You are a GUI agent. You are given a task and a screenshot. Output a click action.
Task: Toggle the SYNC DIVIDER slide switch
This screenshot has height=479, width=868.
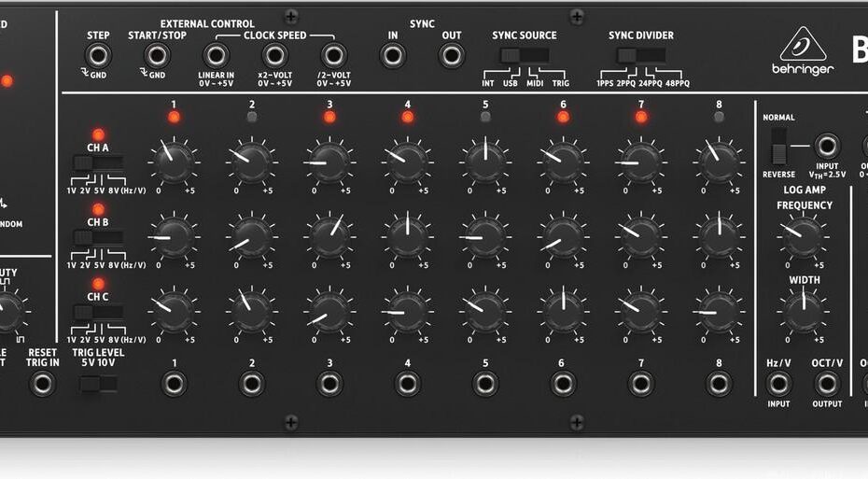641,55
